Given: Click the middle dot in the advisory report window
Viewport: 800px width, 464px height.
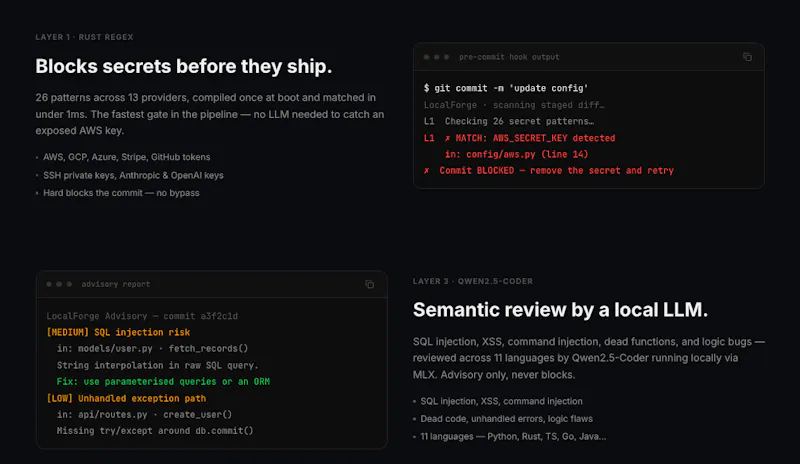Looking at the screenshot, I should (59, 284).
